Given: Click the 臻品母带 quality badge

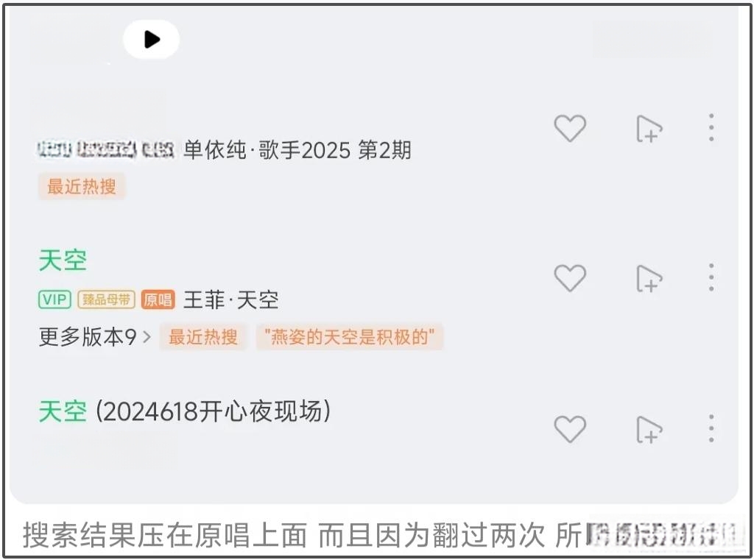Looking at the screenshot, I should [106, 300].
